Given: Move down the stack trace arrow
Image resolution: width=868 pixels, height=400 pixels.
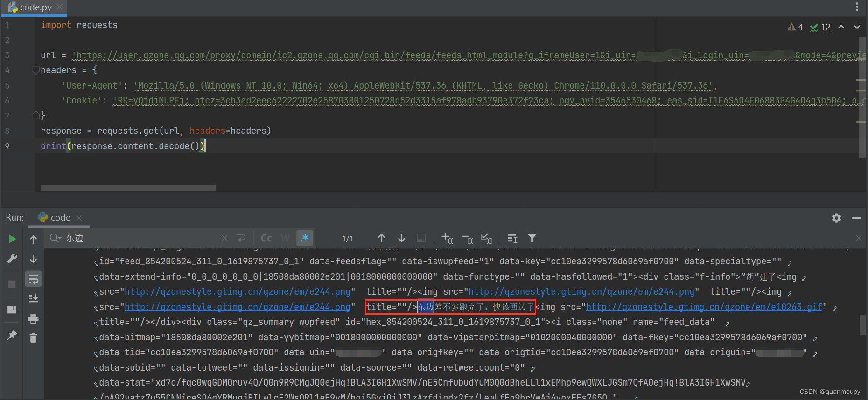Looking at the screenshot, I should pos(33,259).
